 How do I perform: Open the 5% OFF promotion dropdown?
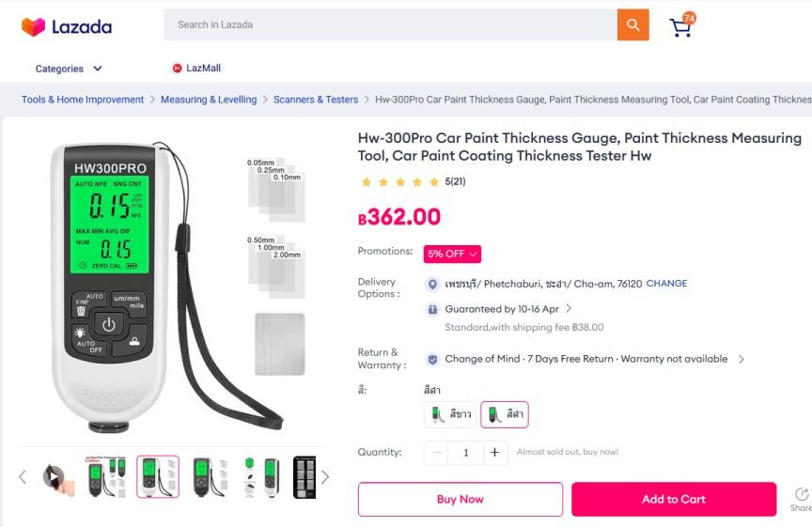point(452,254)
